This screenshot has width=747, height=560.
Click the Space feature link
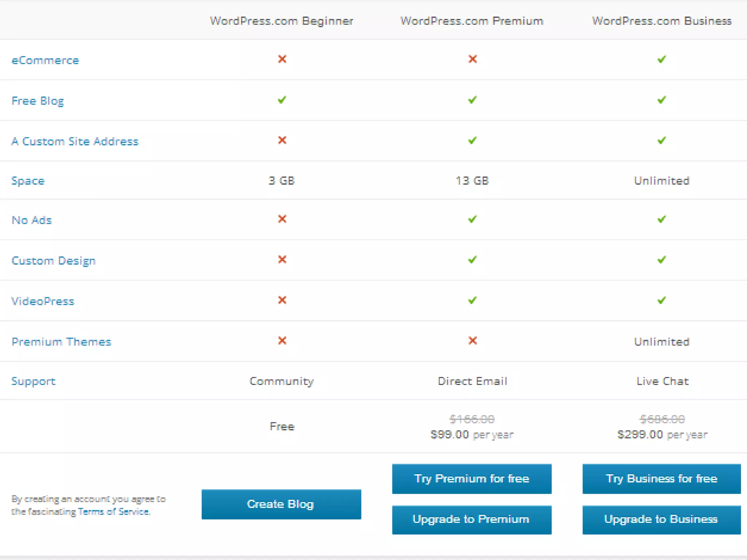point(28,181)
